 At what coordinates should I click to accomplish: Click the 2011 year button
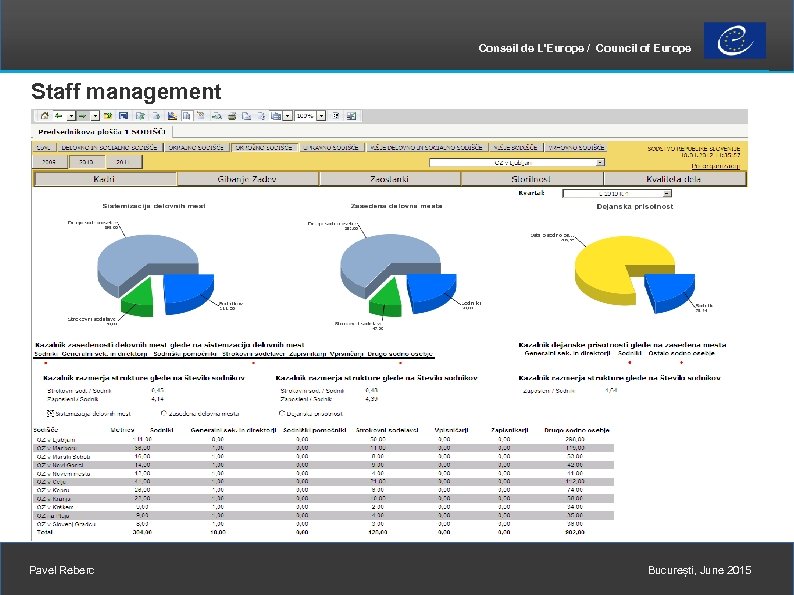(123, 162)
